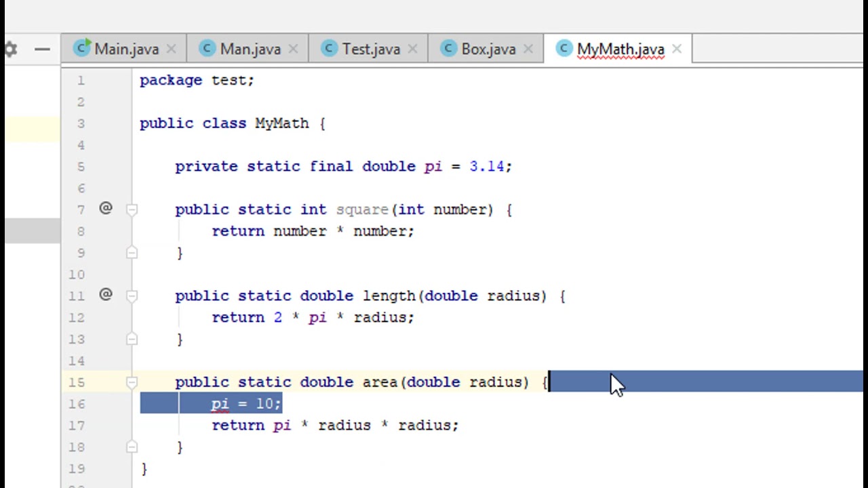868x488 pixels.
Task: Click line number 16 in the gutter
Action: 77,404
